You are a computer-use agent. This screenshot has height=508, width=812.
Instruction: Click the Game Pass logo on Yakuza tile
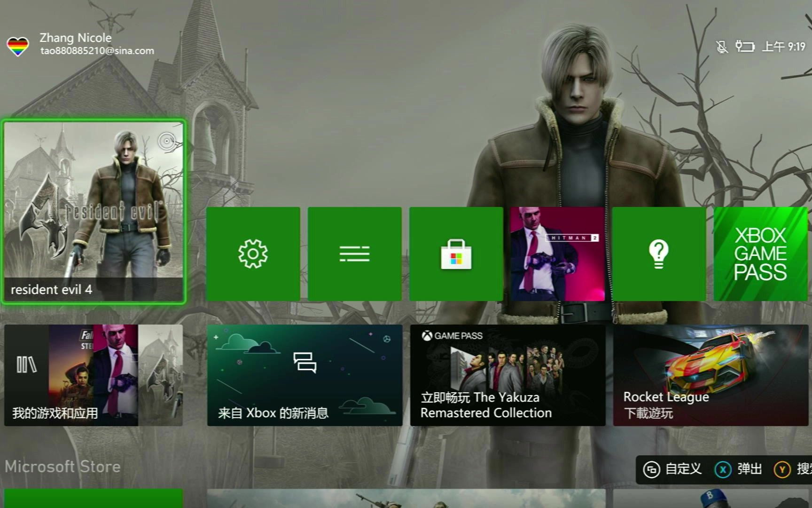pos(452,336)
